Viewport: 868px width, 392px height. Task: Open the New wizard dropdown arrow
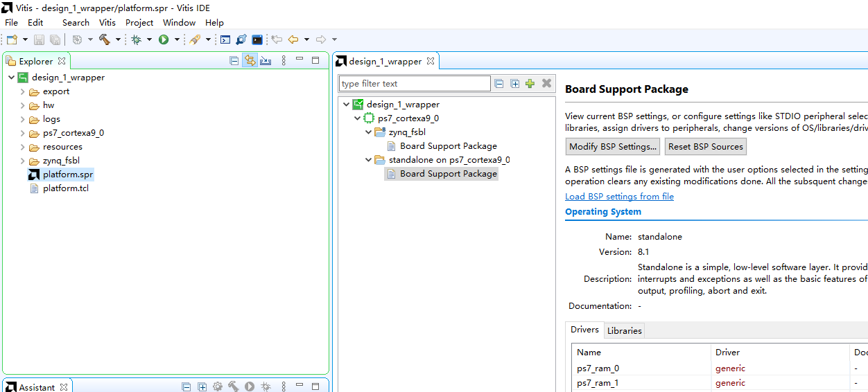click(25, 39)
